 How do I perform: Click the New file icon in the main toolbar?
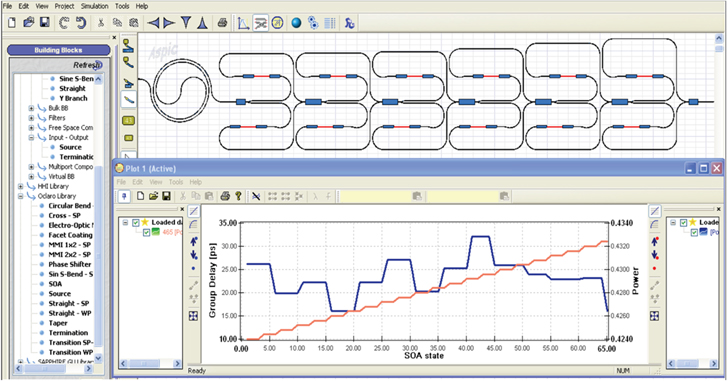12,23
